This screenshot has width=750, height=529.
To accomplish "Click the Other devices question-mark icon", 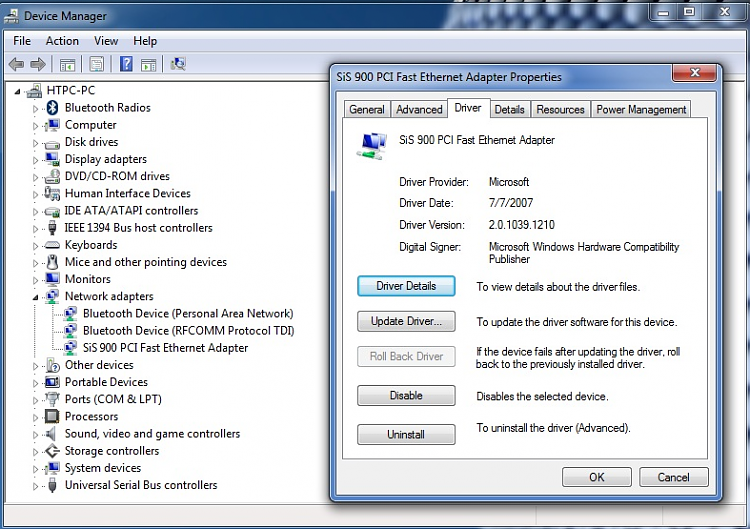I will (53, 365).
